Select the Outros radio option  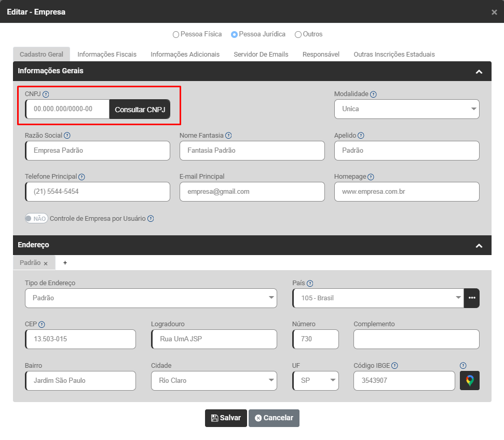coord(298,35)
